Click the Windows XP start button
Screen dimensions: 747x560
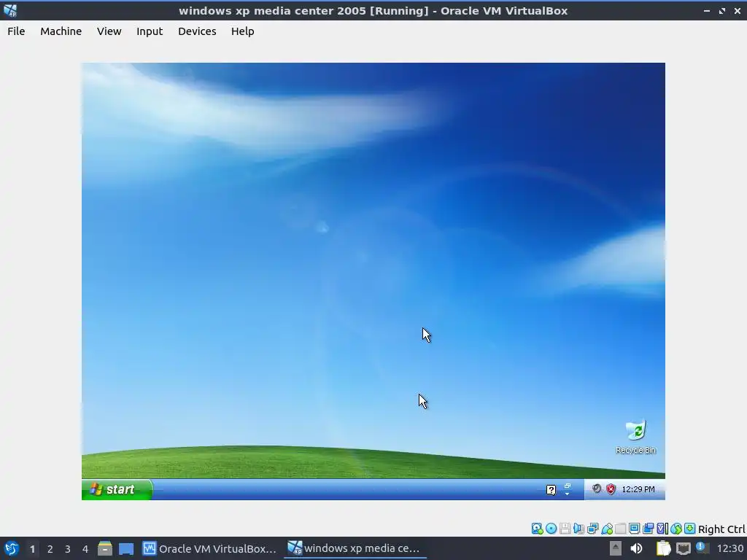click(x=117, y=489)
